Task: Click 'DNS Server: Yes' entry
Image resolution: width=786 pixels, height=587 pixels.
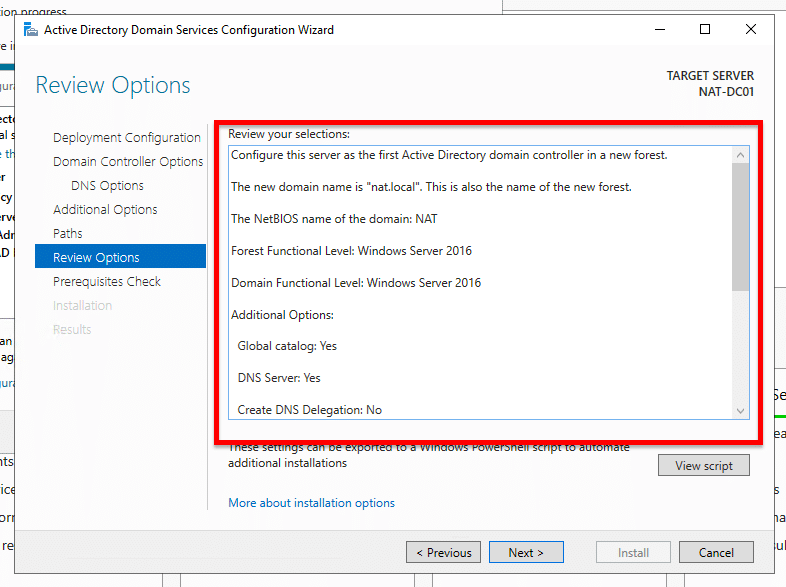Action: coord(279,378)
